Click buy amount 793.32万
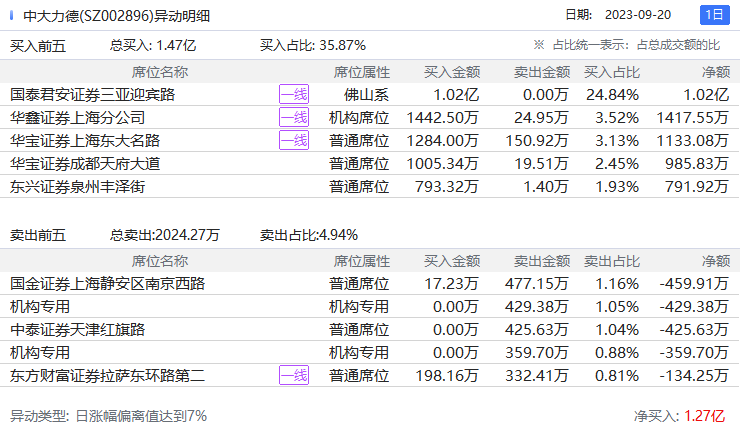 click(446, 187)
